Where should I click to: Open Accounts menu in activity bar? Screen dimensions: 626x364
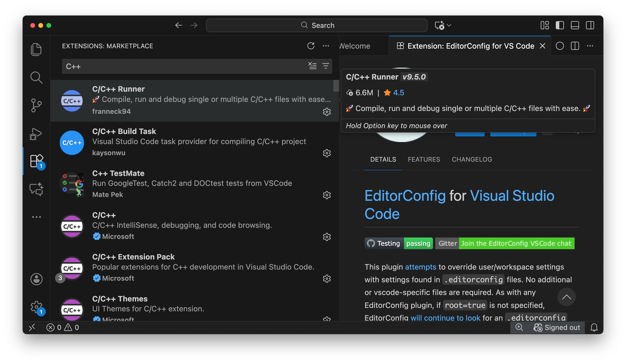tap(36, 279)
